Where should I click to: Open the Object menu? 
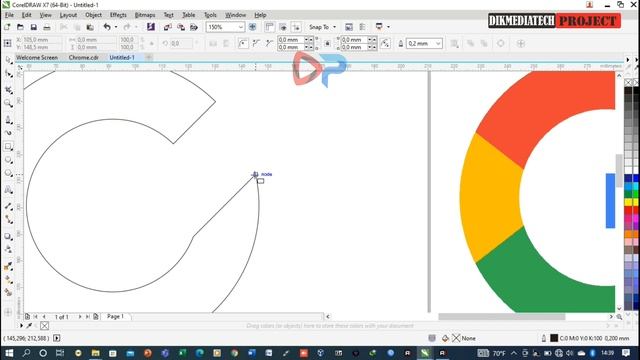click(x=93, y=15)
